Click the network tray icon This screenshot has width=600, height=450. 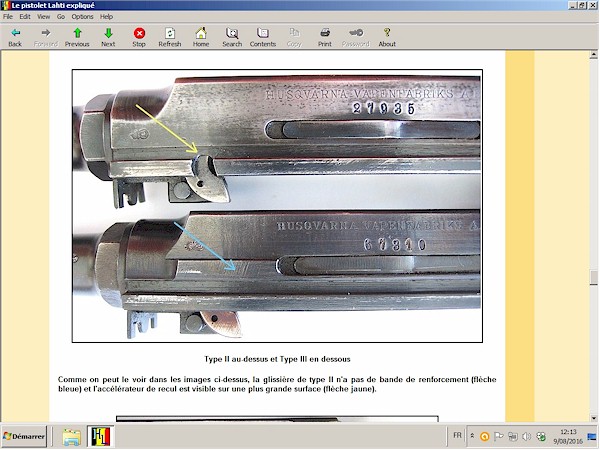click(513, 436)
